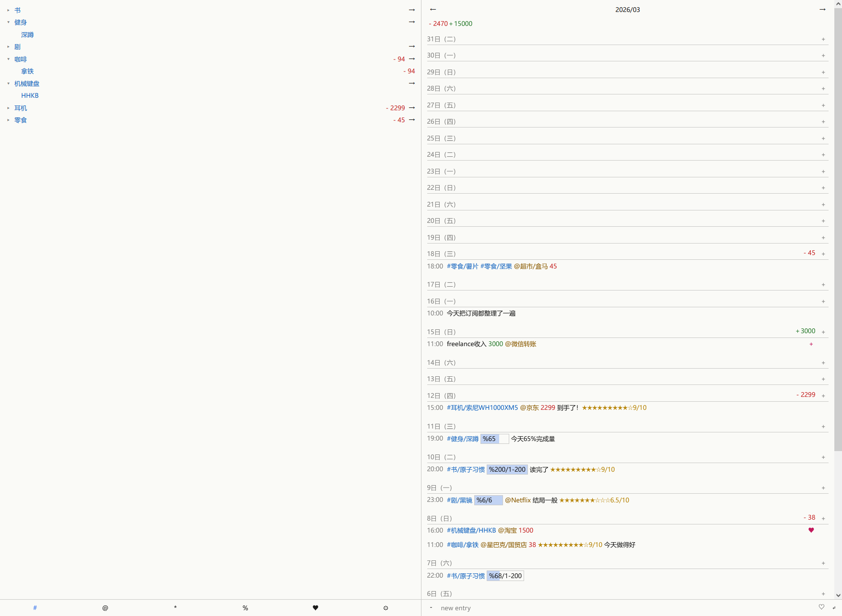Open the @Netflix mention link

click(x=518, y=500)
